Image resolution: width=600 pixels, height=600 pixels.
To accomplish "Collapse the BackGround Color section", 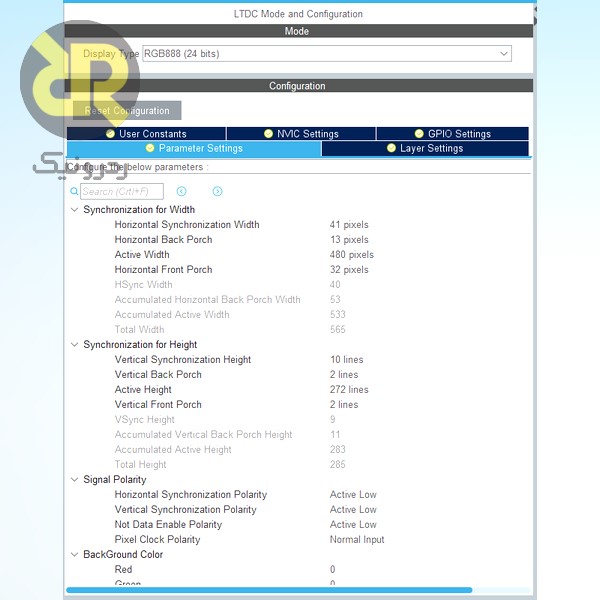I will (x=74, y=555).
